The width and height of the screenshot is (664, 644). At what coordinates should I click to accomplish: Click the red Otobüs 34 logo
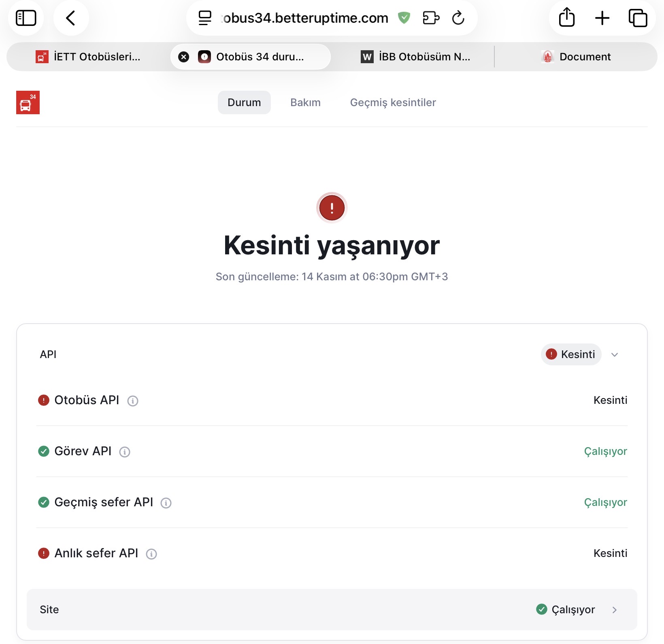pyautogui.click(x=28, y=102)
